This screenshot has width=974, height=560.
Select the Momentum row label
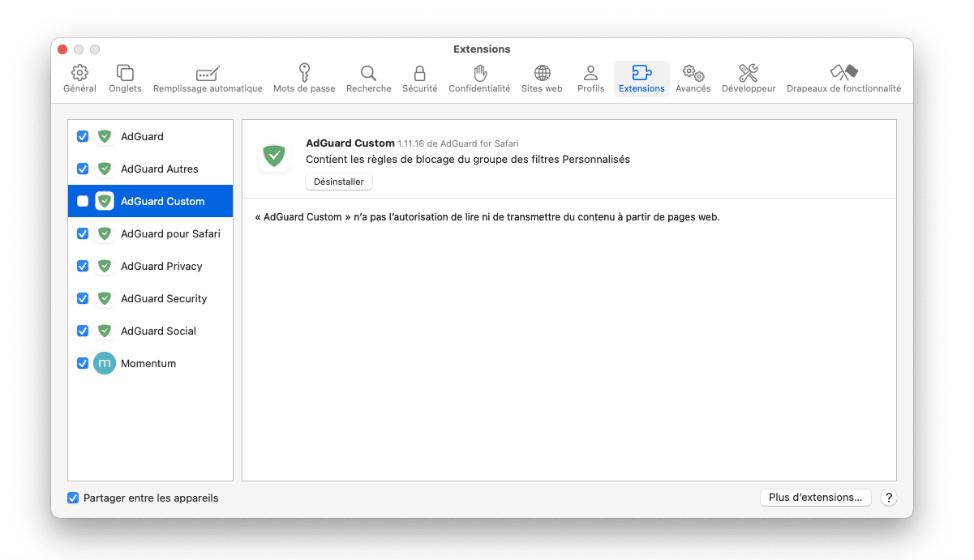point(148,363)
